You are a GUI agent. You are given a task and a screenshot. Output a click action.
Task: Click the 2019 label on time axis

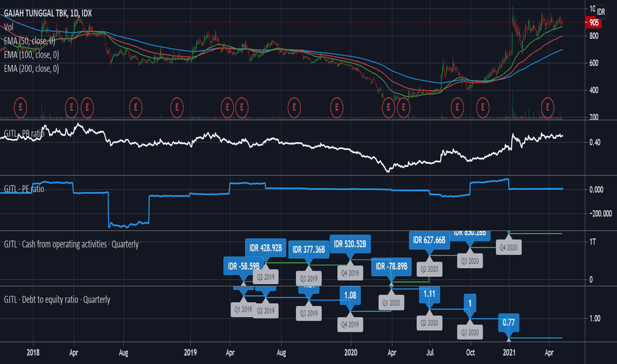tap(190, 353)
